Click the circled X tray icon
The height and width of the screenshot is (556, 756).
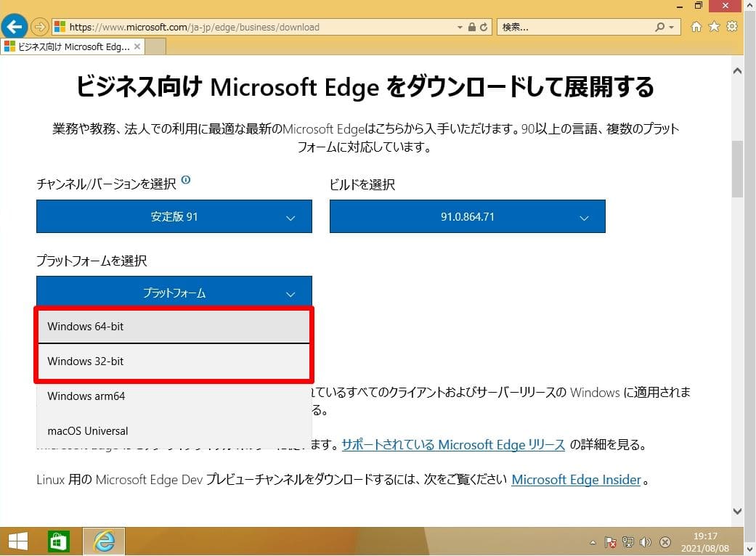[665, 542]
